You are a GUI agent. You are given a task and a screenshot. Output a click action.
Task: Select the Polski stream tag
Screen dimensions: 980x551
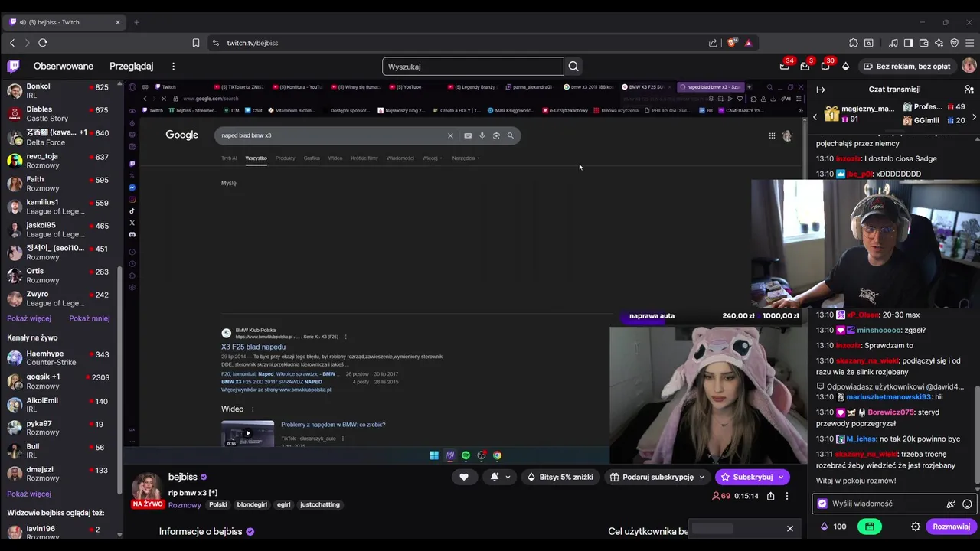pyautogui.click(x=218, y=504)
